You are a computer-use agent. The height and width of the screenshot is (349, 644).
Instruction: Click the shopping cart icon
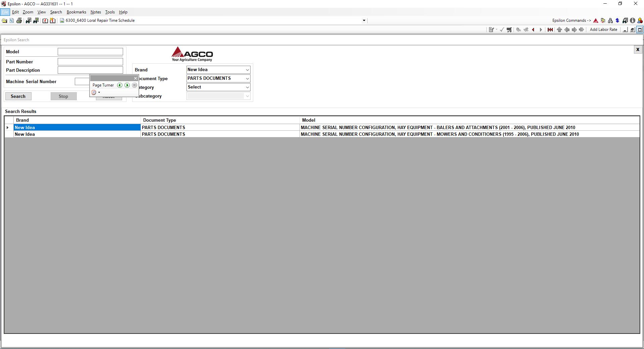pos(509,30)
